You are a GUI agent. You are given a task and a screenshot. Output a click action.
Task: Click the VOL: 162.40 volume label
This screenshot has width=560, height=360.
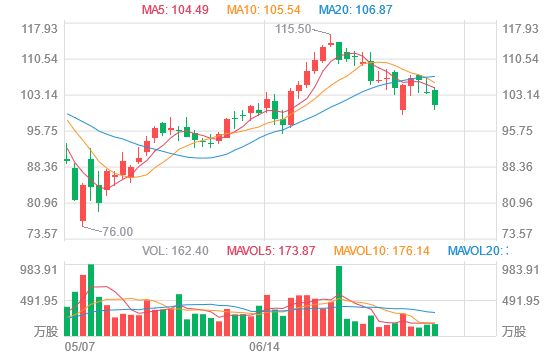tap(175, 251)
